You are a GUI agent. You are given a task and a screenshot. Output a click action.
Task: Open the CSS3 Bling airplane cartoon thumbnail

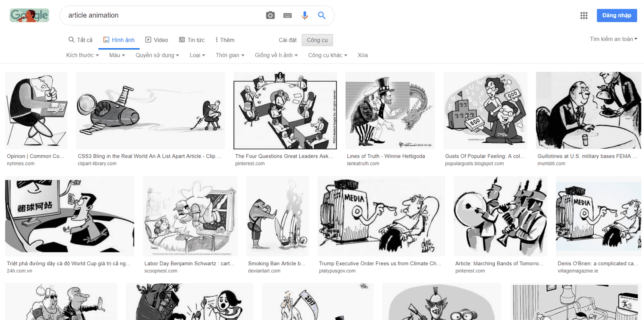pyautogui.click(x=151, y=111)
